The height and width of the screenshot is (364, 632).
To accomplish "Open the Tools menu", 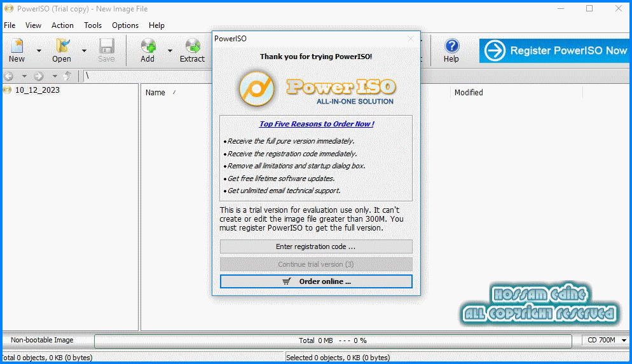I will (x=93, y=25).
